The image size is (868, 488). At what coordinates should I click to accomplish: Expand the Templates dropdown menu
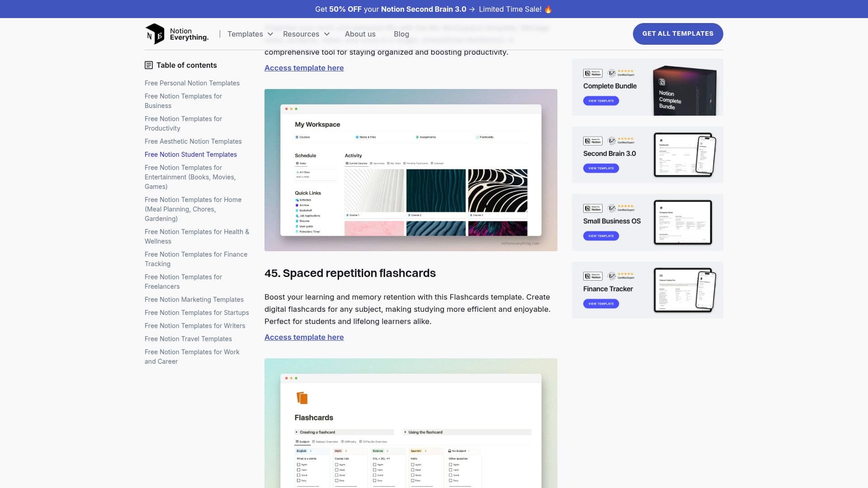point(250,34)
